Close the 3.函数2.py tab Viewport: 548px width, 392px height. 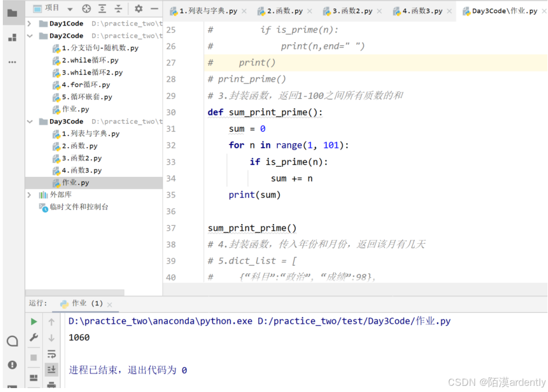(x=379, y=12)
